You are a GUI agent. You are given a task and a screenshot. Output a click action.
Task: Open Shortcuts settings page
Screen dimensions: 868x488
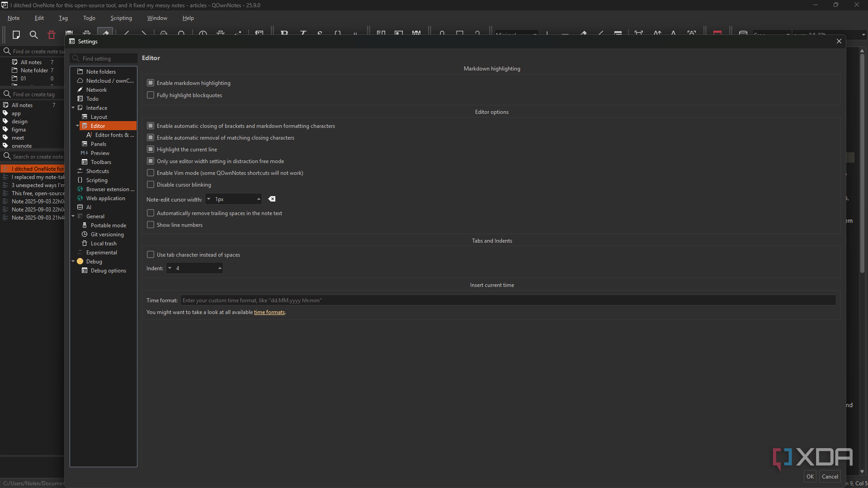[97, 171]
